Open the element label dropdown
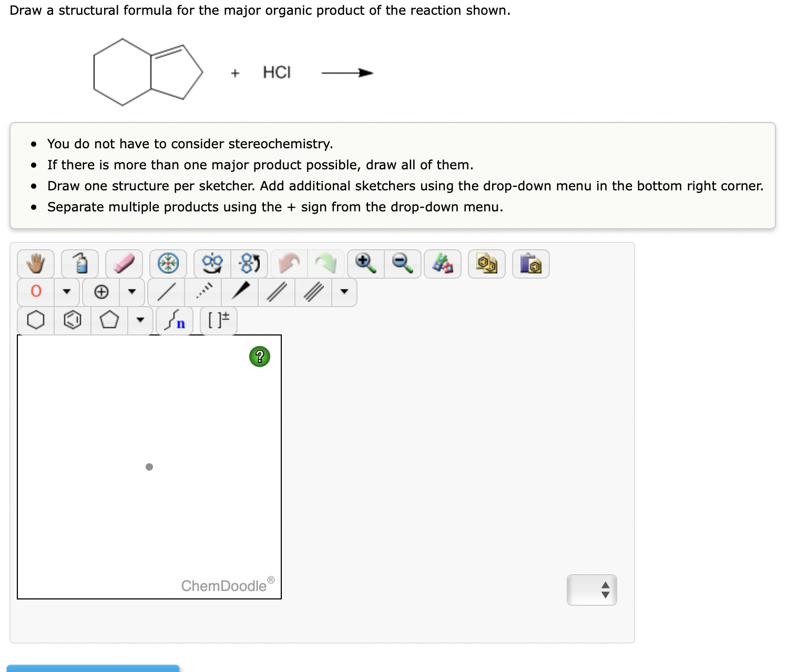 coord(68,292)
